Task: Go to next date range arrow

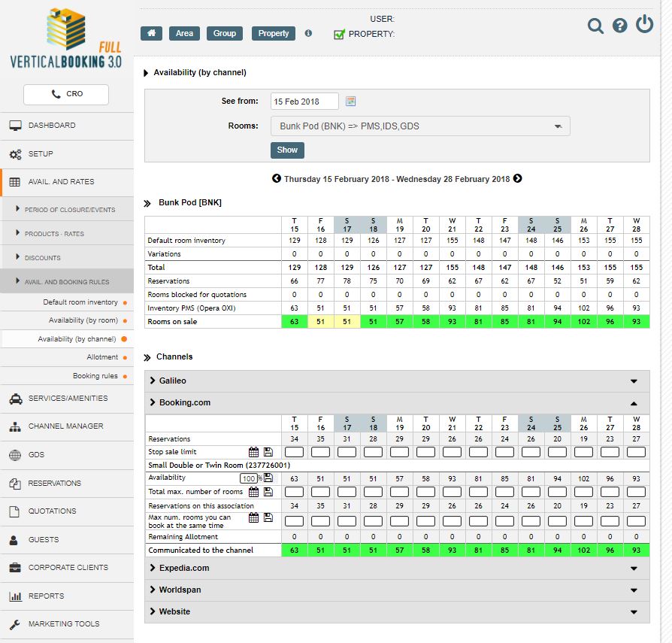Action: pos(518,178)
